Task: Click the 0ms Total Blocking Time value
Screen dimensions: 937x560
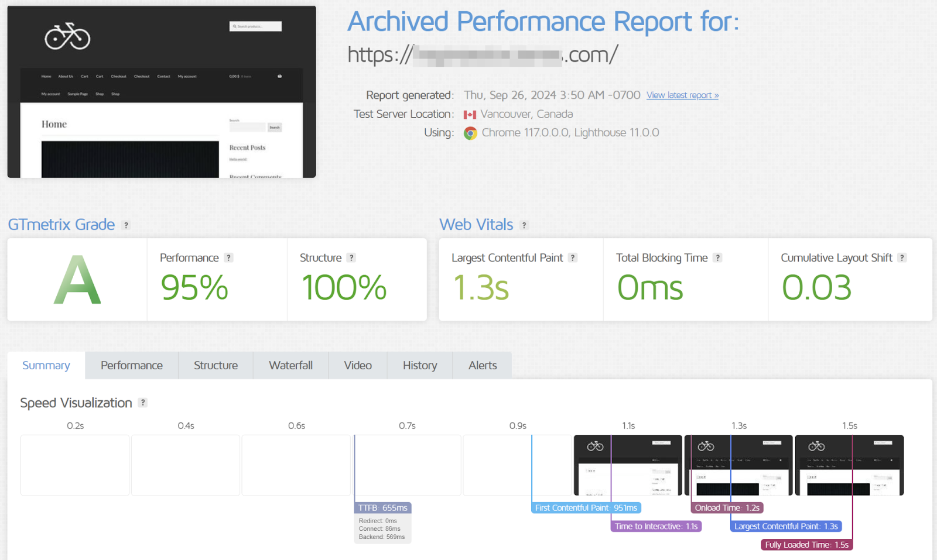Action: (650, 288)
